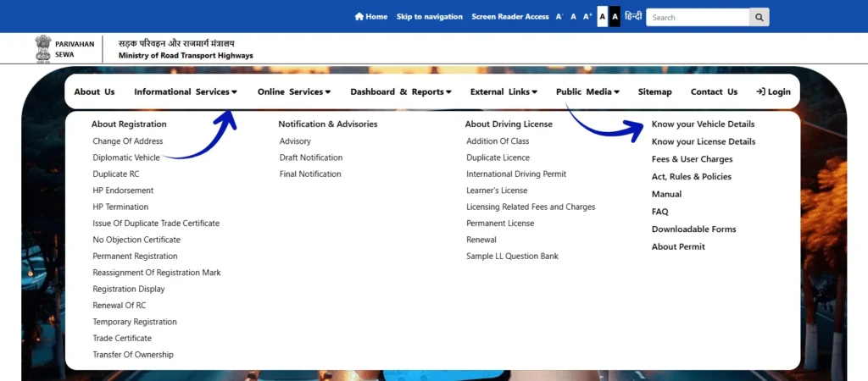The height and width of the screenshot is (381, 868).
Task: Select the Duplicate RC link
Action: coord(116,174)
